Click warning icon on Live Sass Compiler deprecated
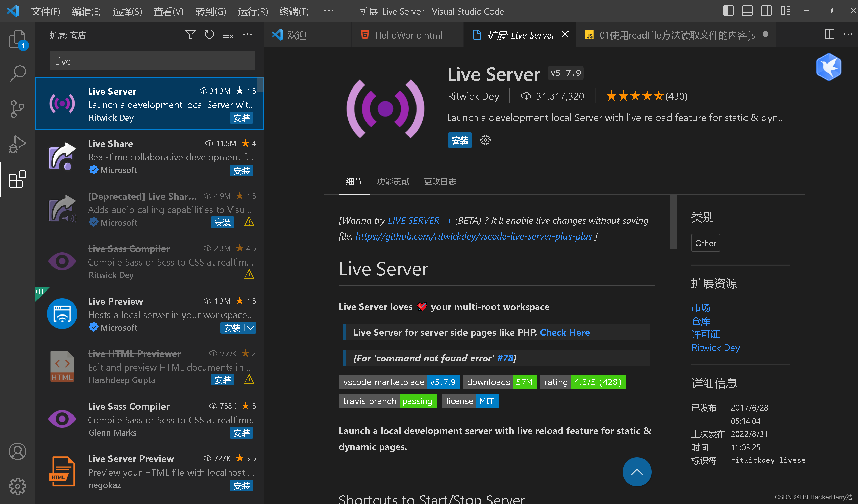The width and height of the screenshot is (858, 504). tap(249, 275)
